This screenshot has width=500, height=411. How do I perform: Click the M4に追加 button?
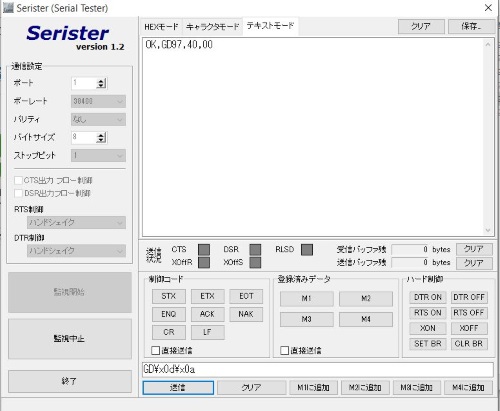coord(468,388)
